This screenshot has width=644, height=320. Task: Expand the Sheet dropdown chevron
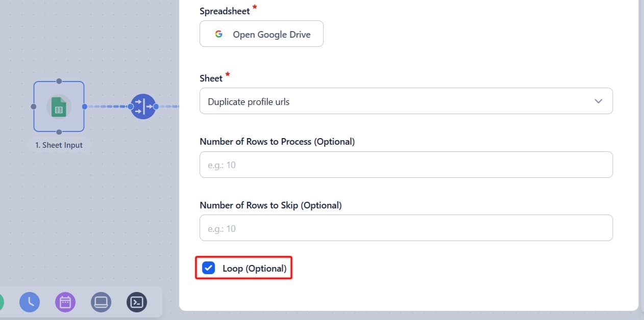pos(599,101)
